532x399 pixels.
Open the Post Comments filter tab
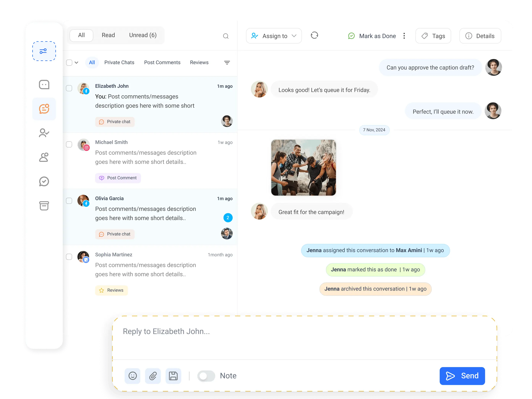click(x=162, y=62)
